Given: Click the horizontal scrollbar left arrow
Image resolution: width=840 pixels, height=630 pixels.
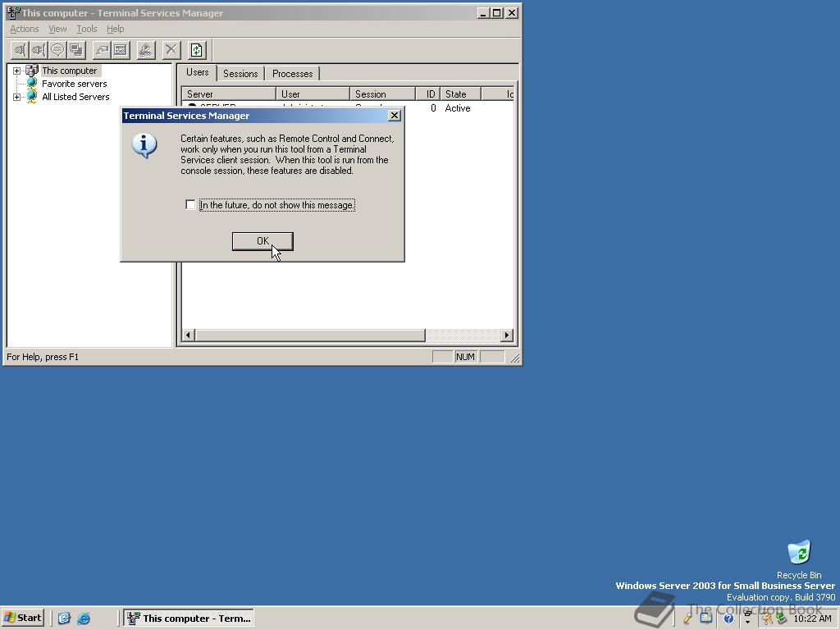Looking at the screenshot, I should (x=188, y=336).
